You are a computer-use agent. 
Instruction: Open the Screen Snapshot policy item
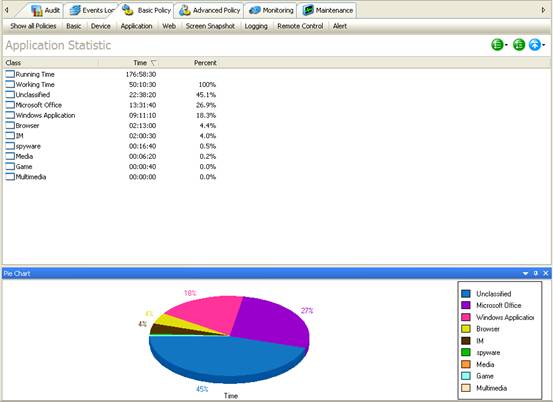click(210, 26)
